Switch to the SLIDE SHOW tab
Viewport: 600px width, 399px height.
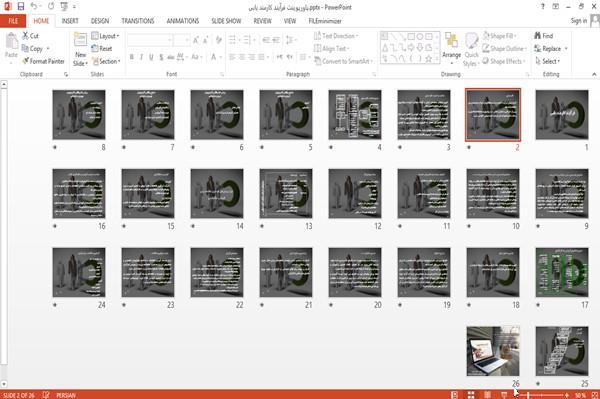(226, 21)
